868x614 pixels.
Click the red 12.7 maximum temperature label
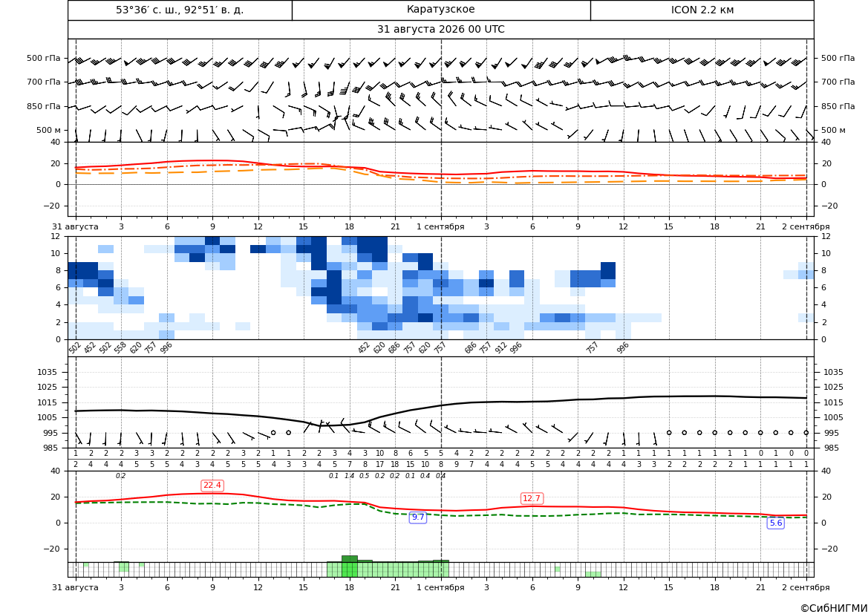coord(532,498)
